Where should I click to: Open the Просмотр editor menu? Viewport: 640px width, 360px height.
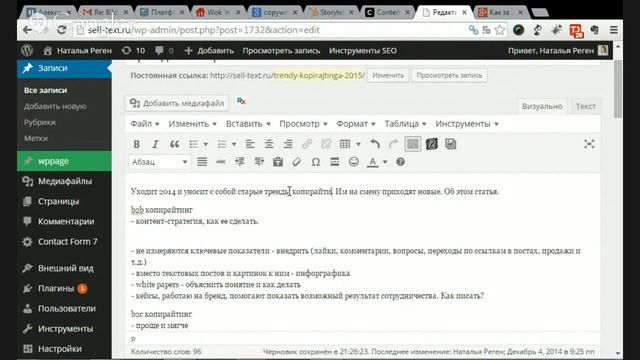(303, 124)
